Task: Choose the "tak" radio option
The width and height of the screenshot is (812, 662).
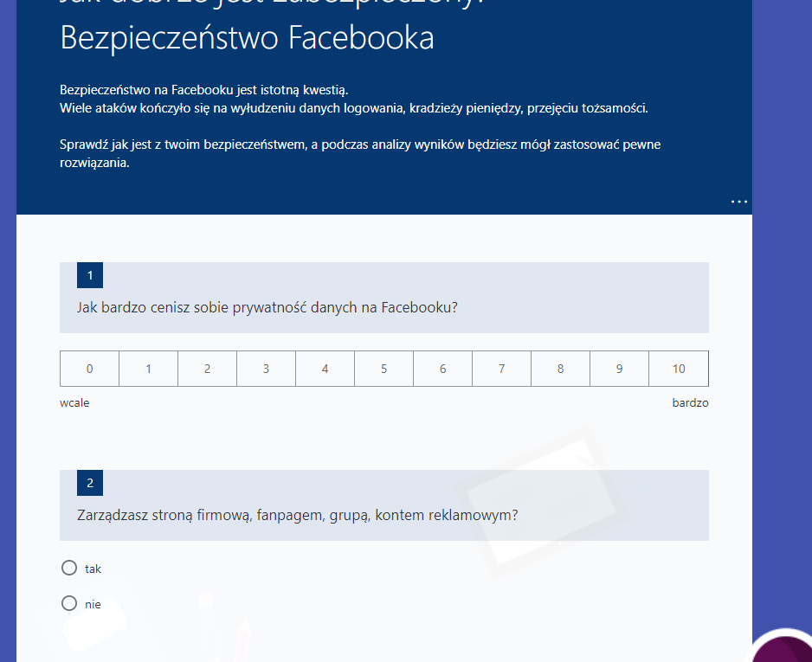Action: tap(69, 568)
